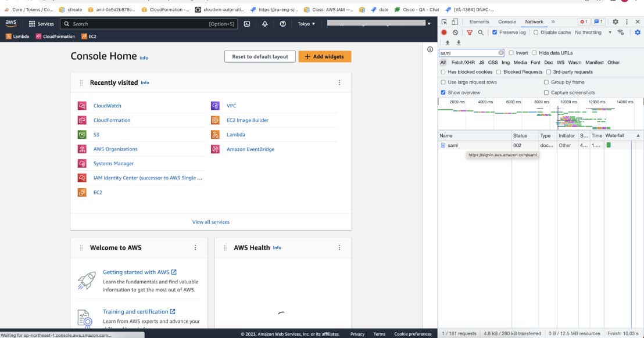Select the Network tab
The height and width of the screenshot is (338, 644).
534,21
